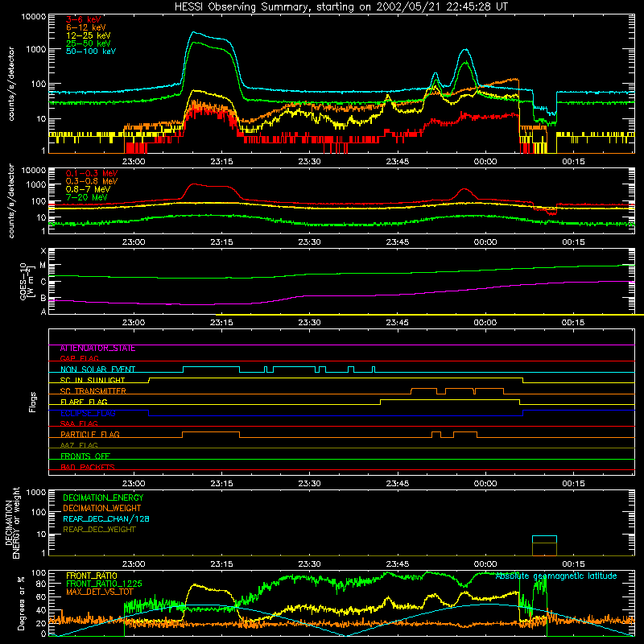Click the blue ECLIPSE_FLAG label
This screenshot has height=644, width=644.
pyautogui.click(x=88, y=413)
